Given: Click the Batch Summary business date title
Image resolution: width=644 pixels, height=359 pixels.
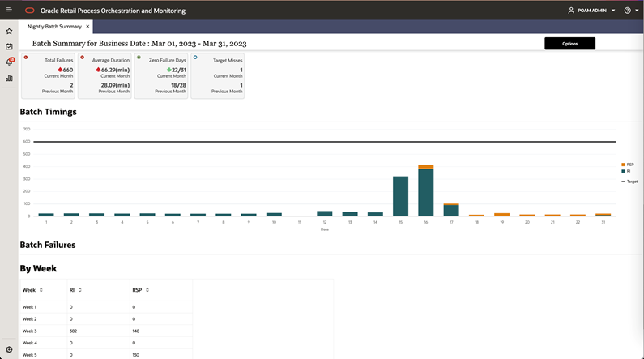Looking at the screenshot, I should pyautogui.click(x=139, y=44).
